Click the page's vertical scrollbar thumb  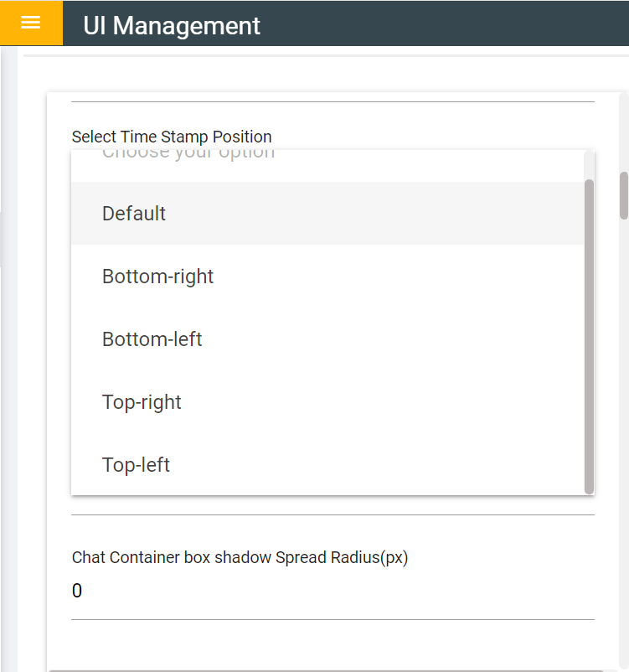point(623,194)
